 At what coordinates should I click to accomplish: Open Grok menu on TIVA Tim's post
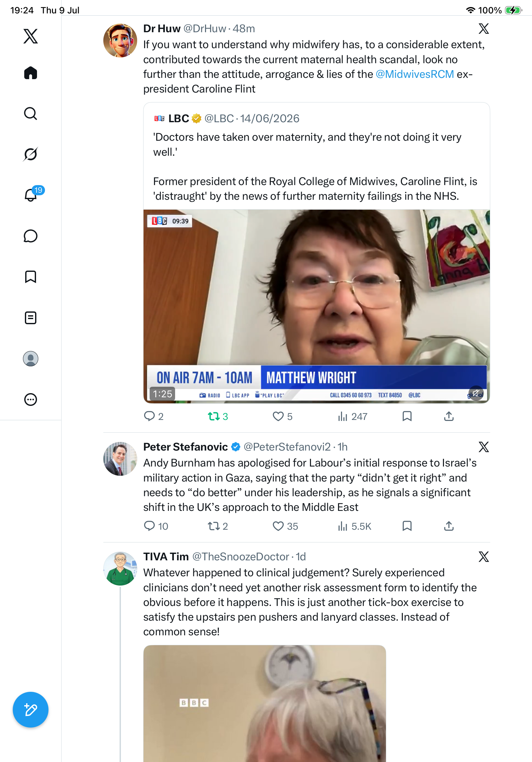[x=484, y=557]
